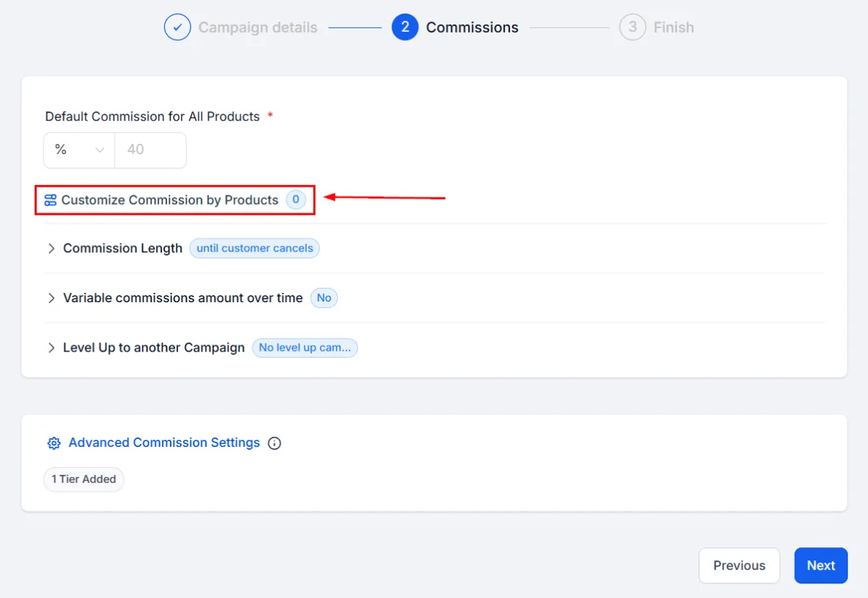868x598 pixels.
Task: Go to the Campaign details step
Action: tap(258, 27)
